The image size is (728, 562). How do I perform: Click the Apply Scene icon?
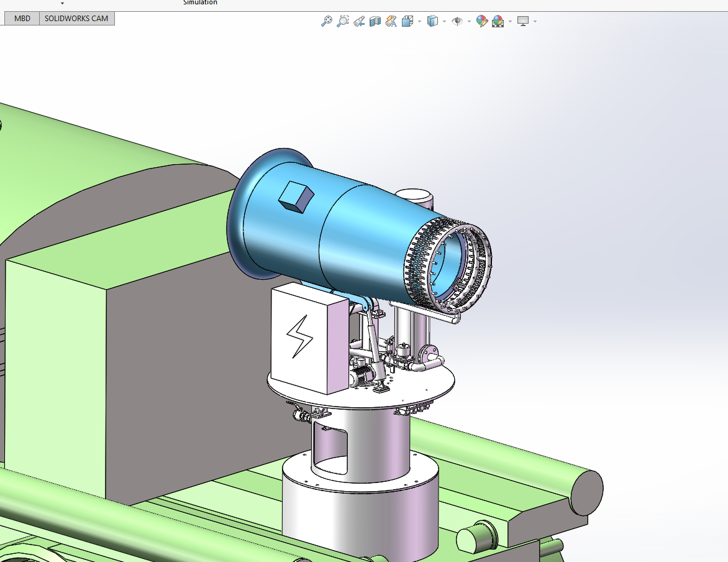(x=498, y=21)
